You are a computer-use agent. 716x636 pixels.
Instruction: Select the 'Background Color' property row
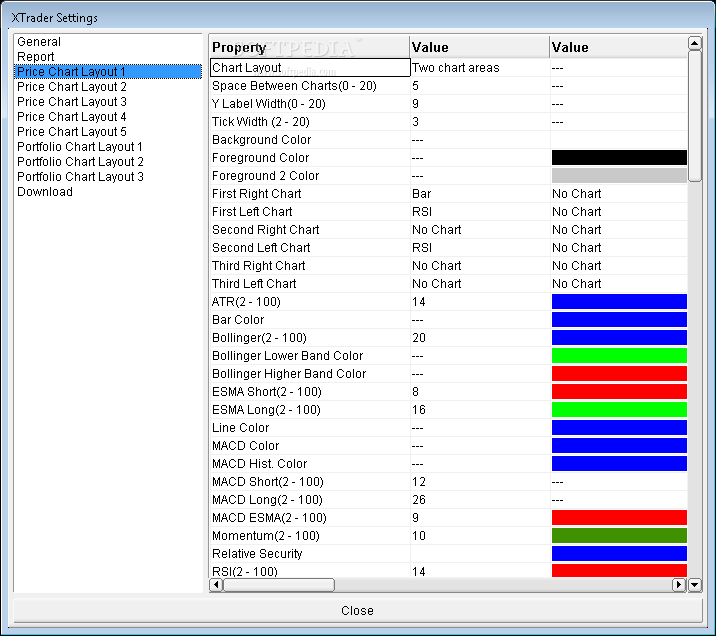click(x=310, y=140)
